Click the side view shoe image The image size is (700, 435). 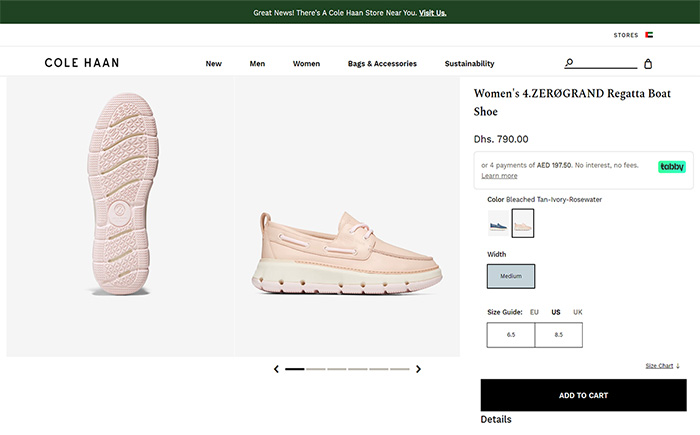point(347,217)
